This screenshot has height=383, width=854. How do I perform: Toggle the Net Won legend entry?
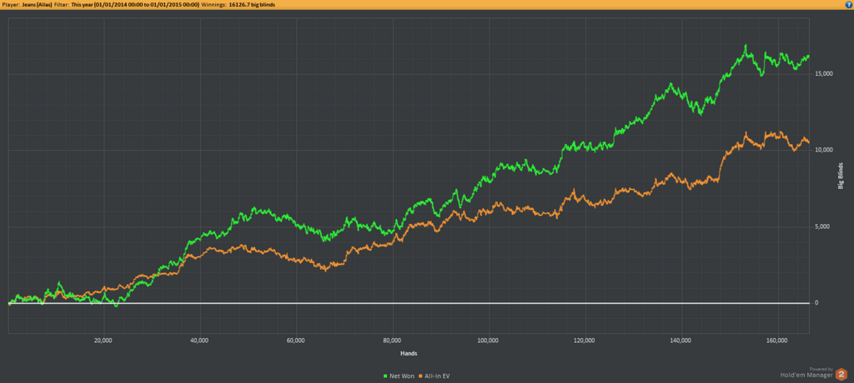(398, 376)
